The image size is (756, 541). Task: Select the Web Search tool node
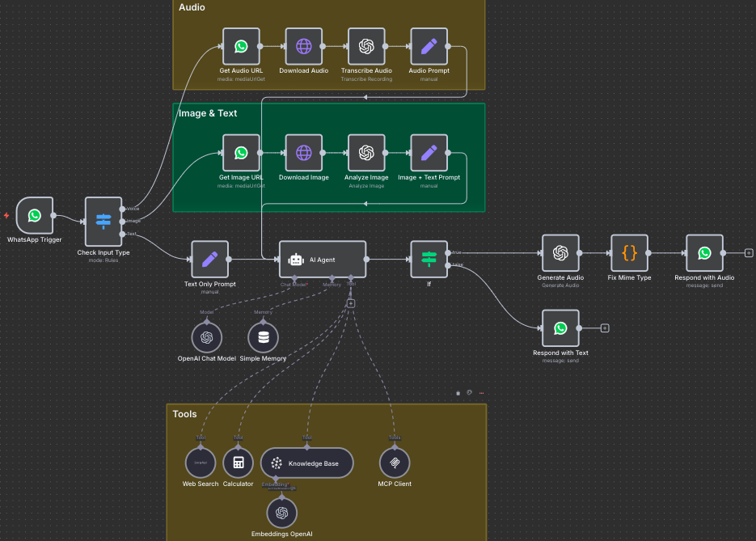pyautogui.click(x=201, y=463)
